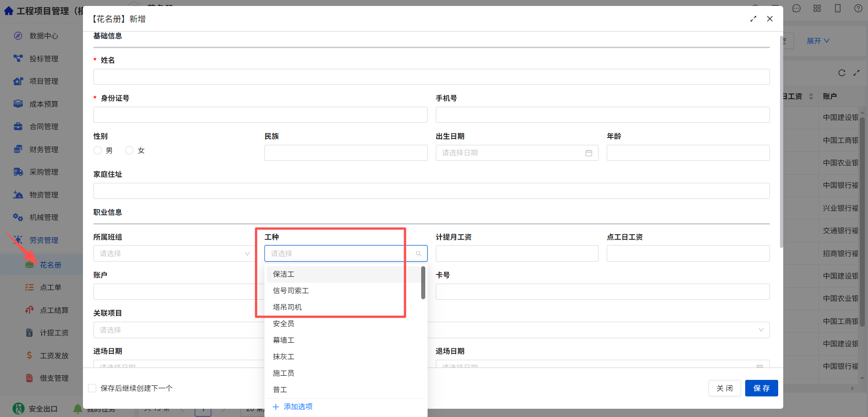Click the 点工单 list icon
This screenshot has width=868, height=417.
(29, 287)
